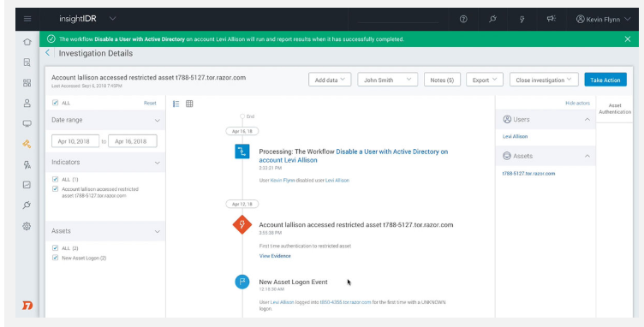This screenshot has height=327, width=644.
Task: Click the start date Apr 10, 2018 field
Action: 75,141
